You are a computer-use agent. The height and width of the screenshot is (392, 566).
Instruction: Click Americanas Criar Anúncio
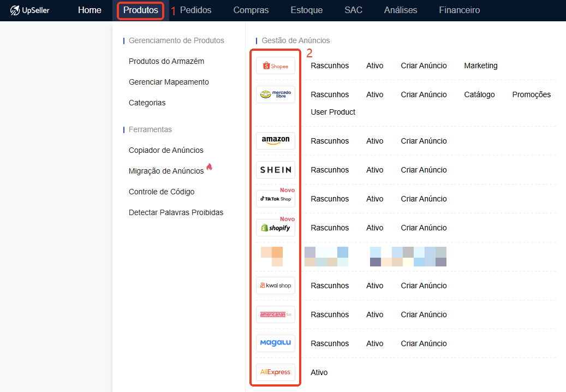point(424,314)
